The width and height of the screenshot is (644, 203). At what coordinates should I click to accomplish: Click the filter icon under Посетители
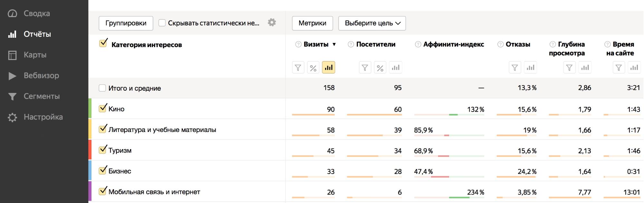(x=365, y=68)
